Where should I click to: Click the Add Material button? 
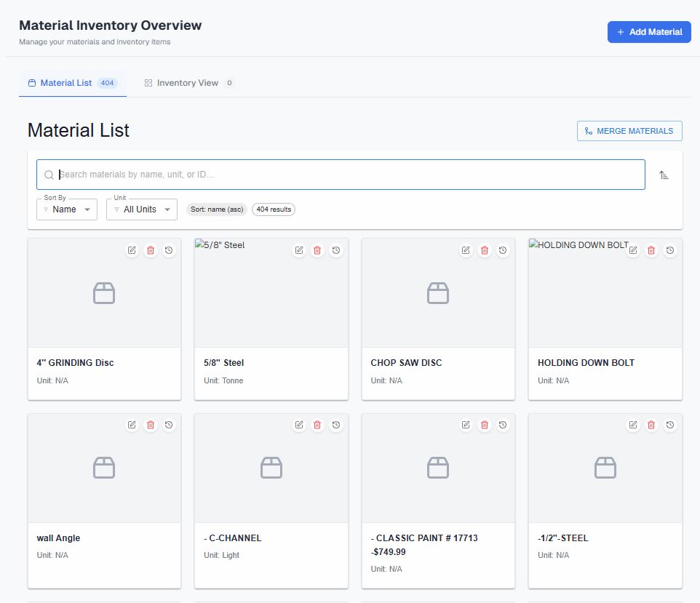(x=648, y=31)
